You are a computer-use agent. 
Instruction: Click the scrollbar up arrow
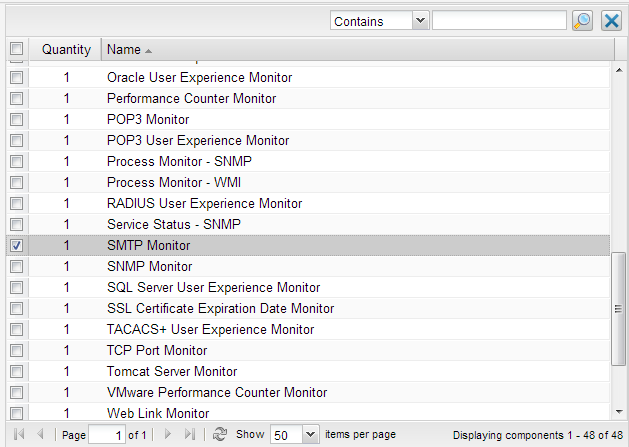point(619,70)
